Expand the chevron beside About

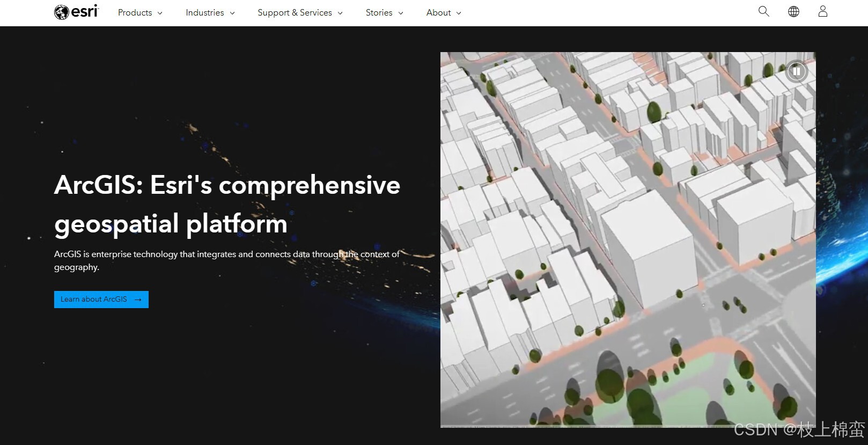point(459,13)
